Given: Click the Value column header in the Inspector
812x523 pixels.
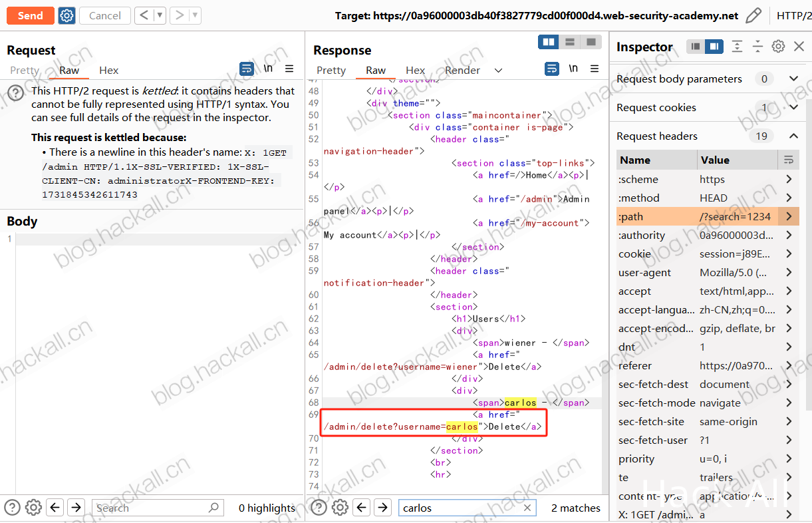Looking at the screenshot, I should coord(737,160).
